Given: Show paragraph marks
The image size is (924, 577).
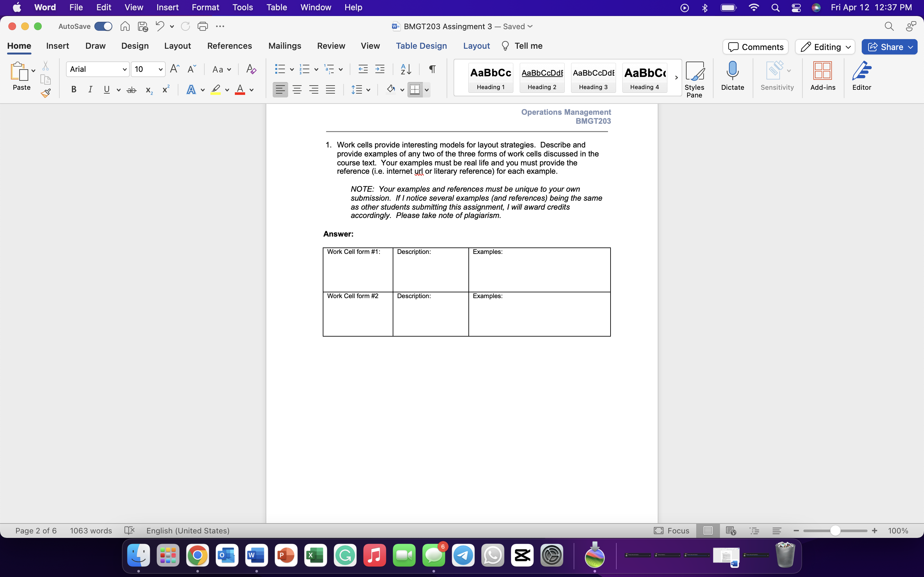Looking at the screenshot, I should (x=432, y=69).
